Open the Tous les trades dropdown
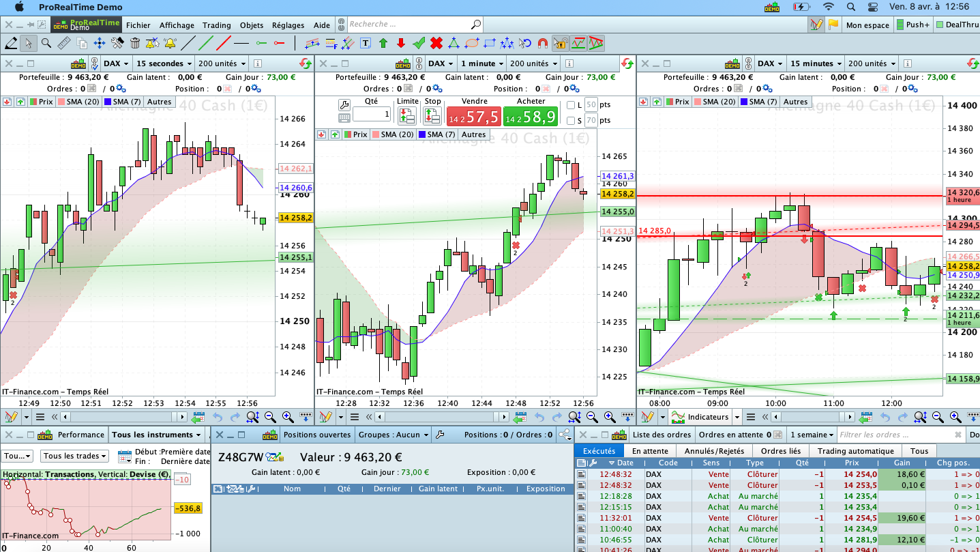980x552 pixels. 75,456
